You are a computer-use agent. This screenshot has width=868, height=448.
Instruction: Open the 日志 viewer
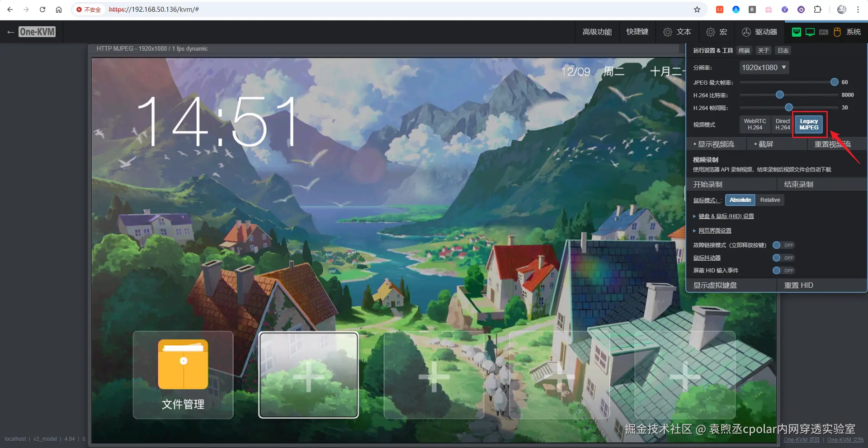click(x=783, y=51)
